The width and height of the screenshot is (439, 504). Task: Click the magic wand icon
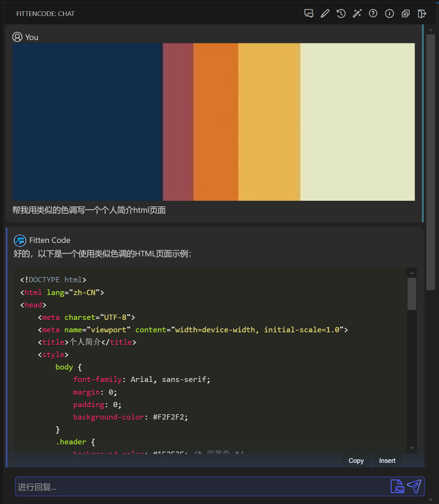tap(357, 13)
